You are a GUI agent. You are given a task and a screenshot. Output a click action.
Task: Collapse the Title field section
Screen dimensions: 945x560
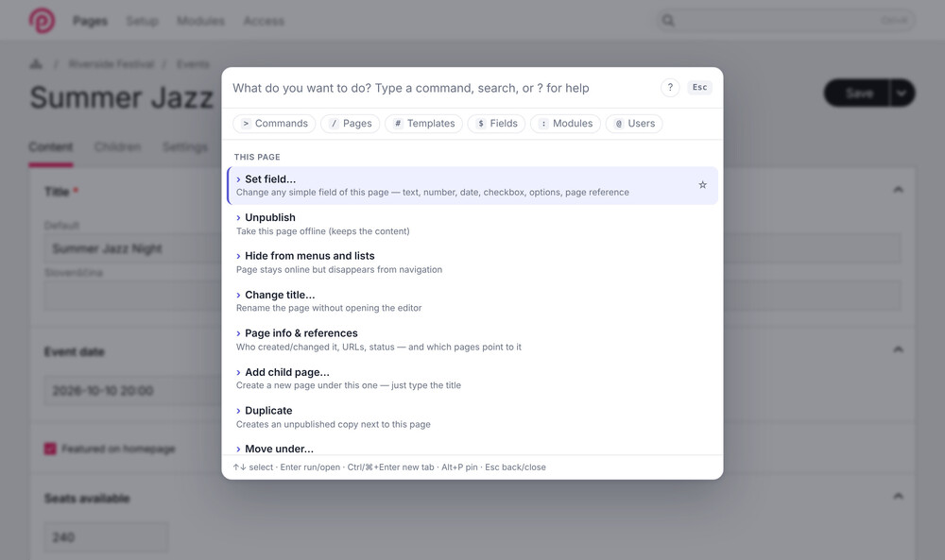[898, 190]
